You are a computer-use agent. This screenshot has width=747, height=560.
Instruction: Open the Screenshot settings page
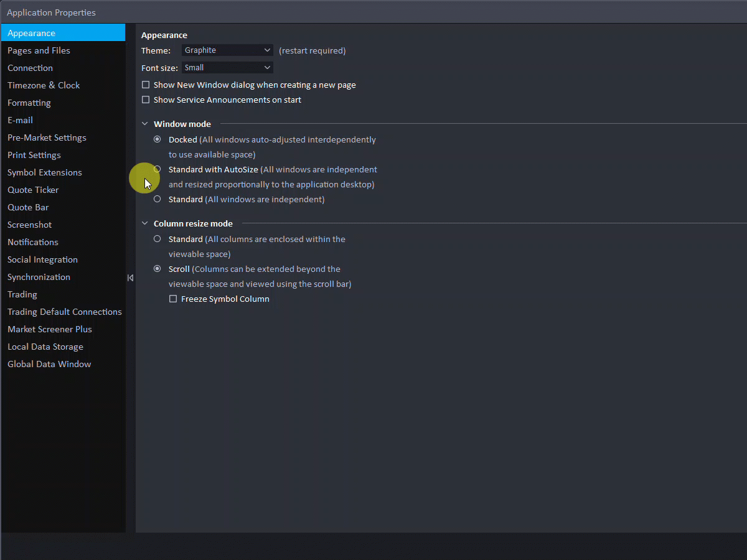(x=30, y=225)
